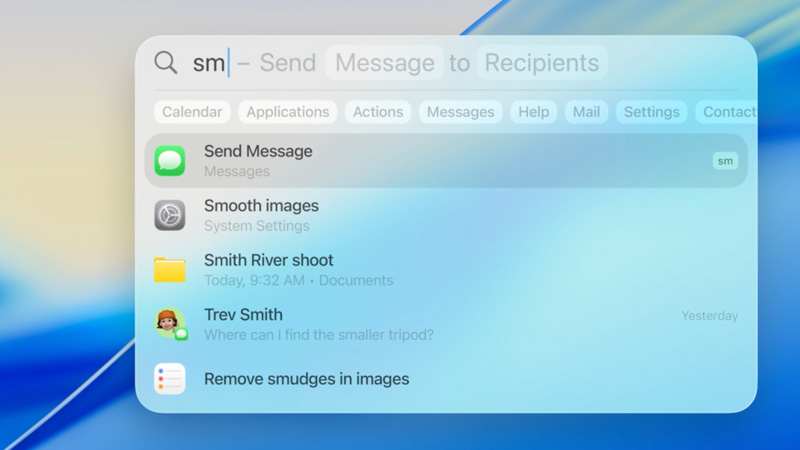Image resolution: width=800 pixels, height=450 pixels.
Task: Click the 'Messages' subtitle under Send Message
Action: (x=237, y=171)
